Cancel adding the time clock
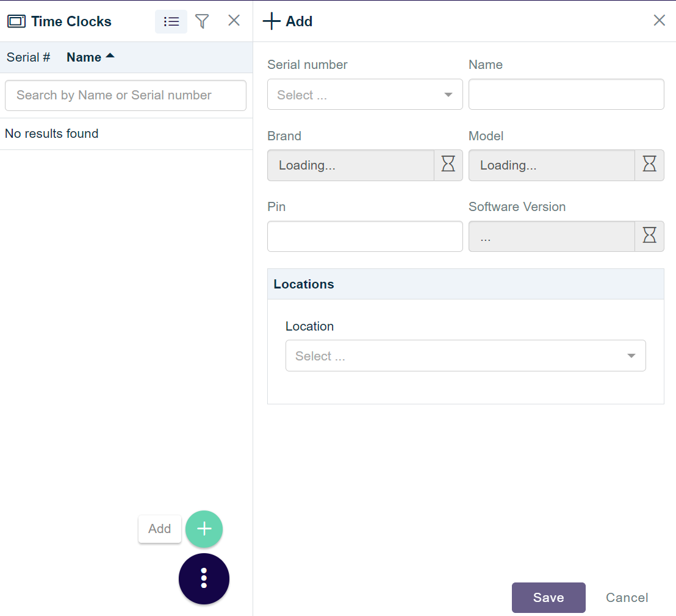Screen dimensions: 676x616 [627, 597]
